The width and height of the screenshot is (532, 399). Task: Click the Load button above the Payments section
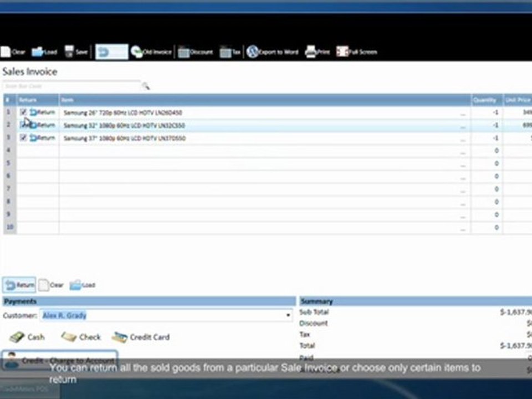pyautogui.click(x=83, y=285)
